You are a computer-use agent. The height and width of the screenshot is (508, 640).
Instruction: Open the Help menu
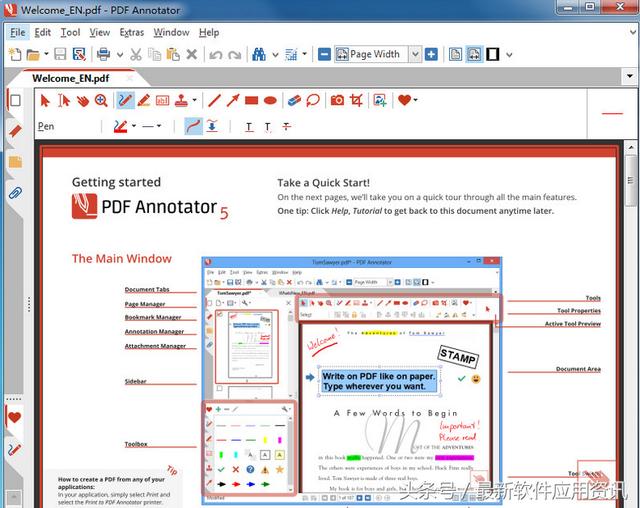coord(209,32)
